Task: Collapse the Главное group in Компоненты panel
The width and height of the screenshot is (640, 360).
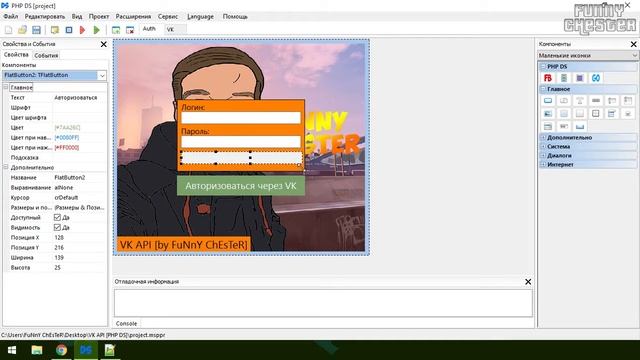Action: coord(543,89)
